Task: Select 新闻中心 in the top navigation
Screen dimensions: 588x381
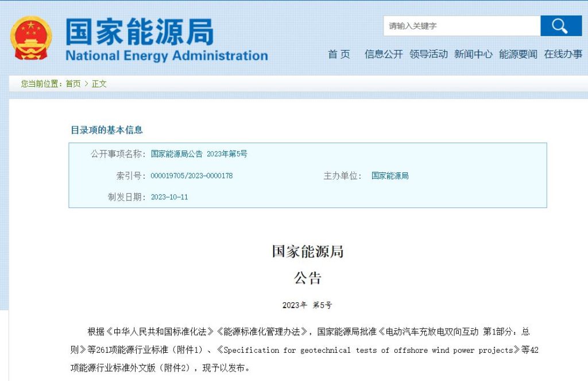Action: click(473, 54)
